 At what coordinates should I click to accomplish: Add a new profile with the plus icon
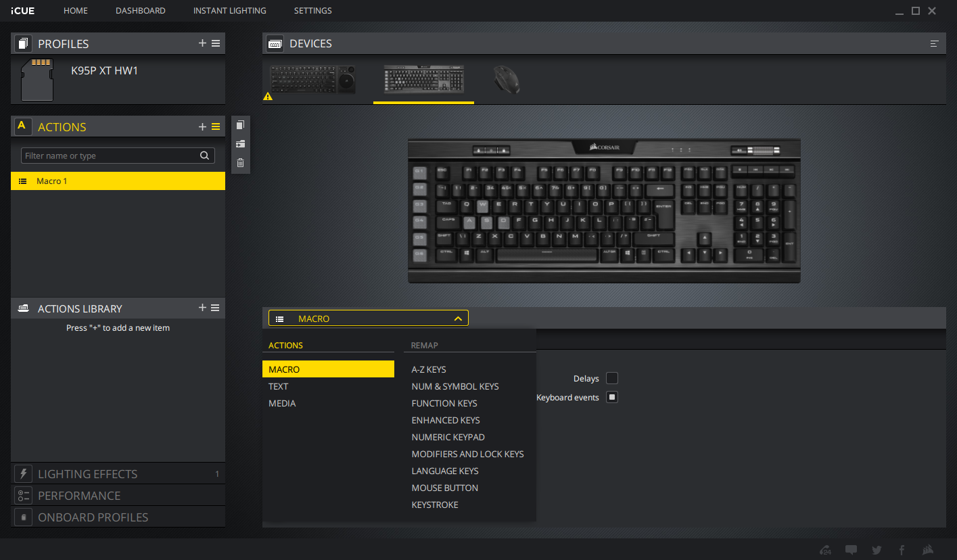tap(202, 43)
